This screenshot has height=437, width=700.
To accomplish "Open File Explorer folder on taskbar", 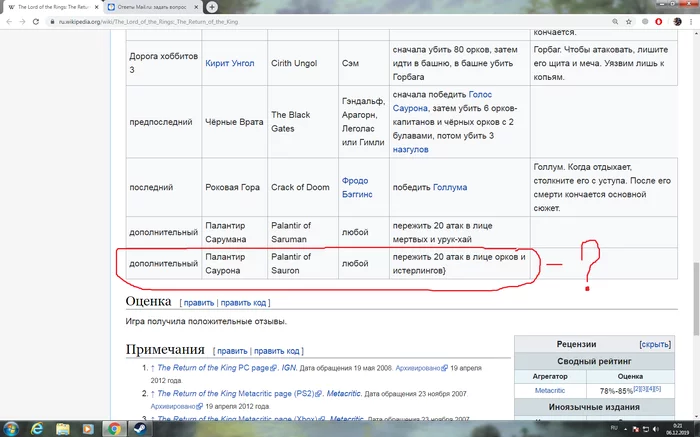I will [63, 429].
